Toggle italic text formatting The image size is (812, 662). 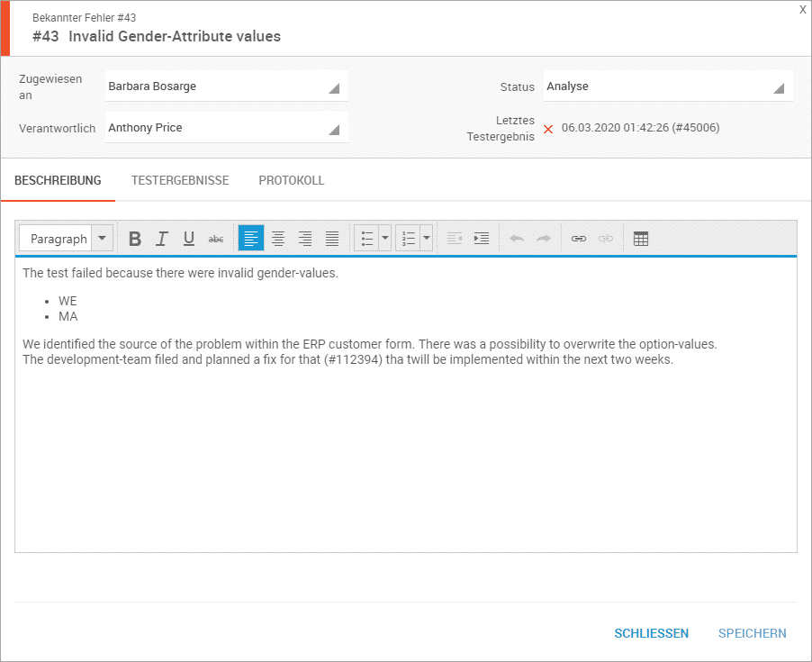162,239
